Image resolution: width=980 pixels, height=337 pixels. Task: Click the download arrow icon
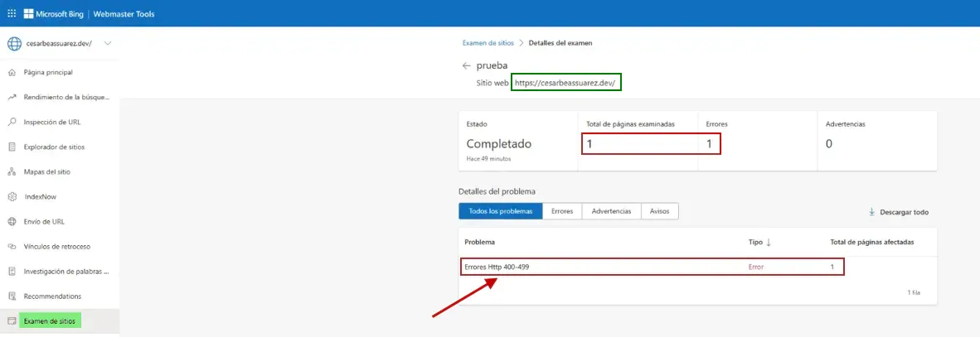tap(872, 212)
